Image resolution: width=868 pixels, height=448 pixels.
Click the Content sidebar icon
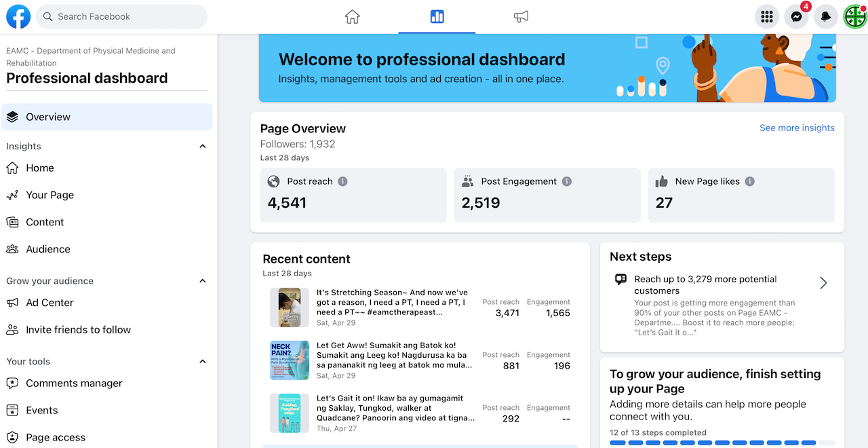coord(12,222)
